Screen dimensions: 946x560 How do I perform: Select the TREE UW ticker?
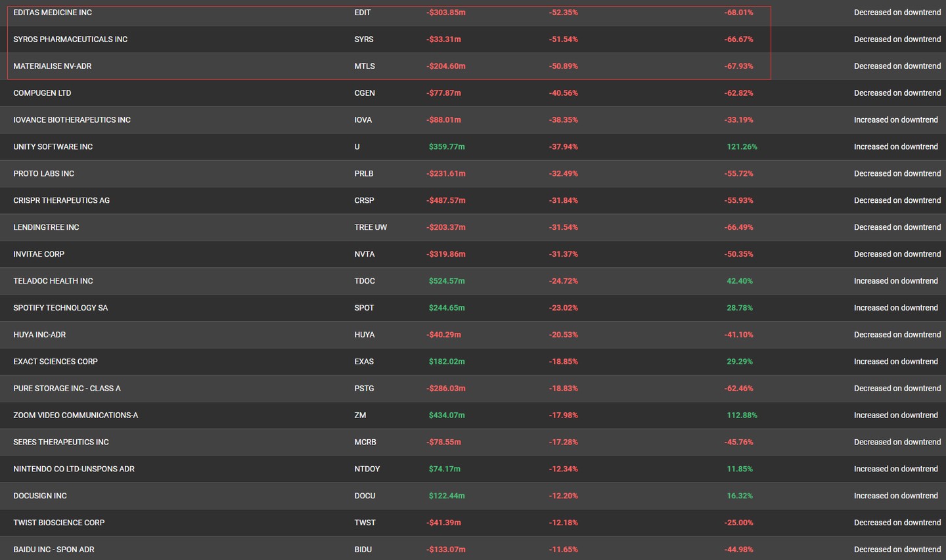(371, 228)
